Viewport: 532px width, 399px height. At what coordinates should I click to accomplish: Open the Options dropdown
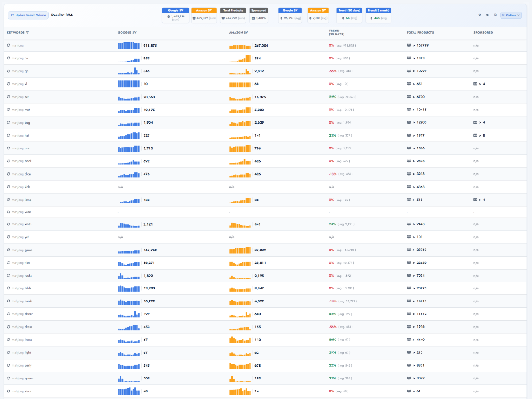point(511,15)
